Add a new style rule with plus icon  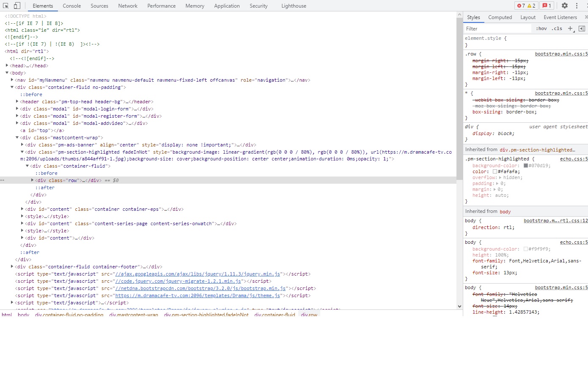(570, 28)
